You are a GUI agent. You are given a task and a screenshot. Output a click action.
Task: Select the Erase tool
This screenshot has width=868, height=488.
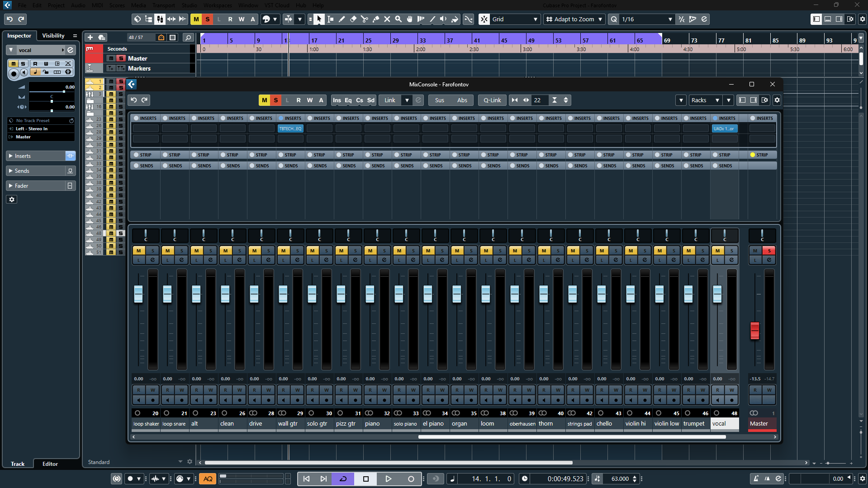coord(353,19)
